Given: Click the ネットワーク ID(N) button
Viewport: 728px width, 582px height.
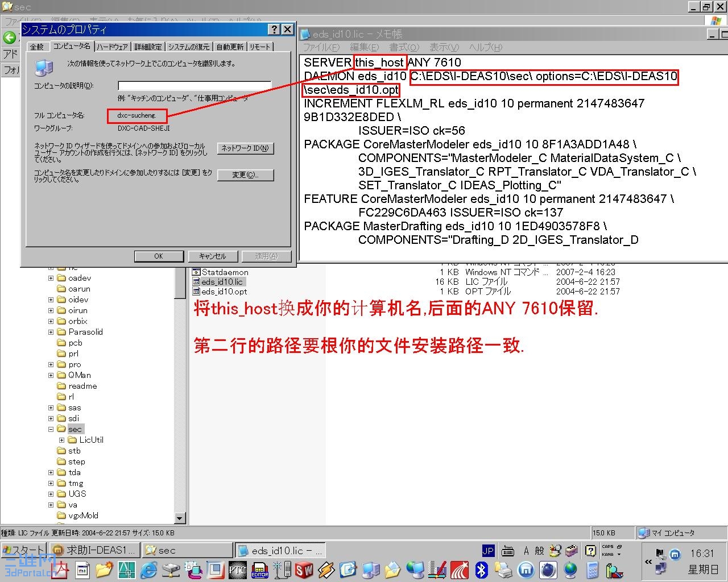Looking at the screenshot, I should pyautogui.click(x=246, y=148).
